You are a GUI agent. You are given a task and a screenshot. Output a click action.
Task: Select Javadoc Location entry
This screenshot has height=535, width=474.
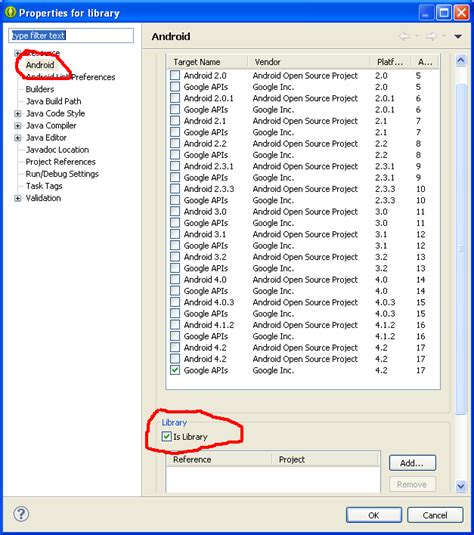57,150
